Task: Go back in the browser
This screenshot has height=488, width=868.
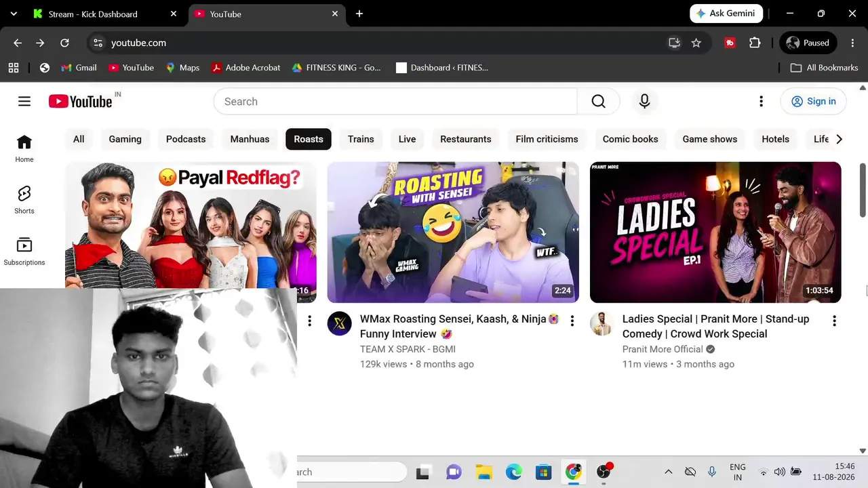Action: coord(18,43)
